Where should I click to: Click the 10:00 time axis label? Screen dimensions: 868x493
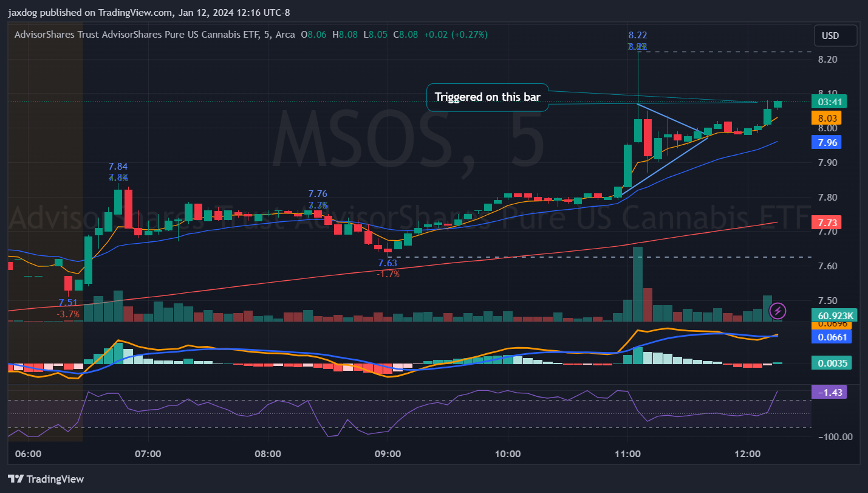pyautogui.click(x=508, y=454)
